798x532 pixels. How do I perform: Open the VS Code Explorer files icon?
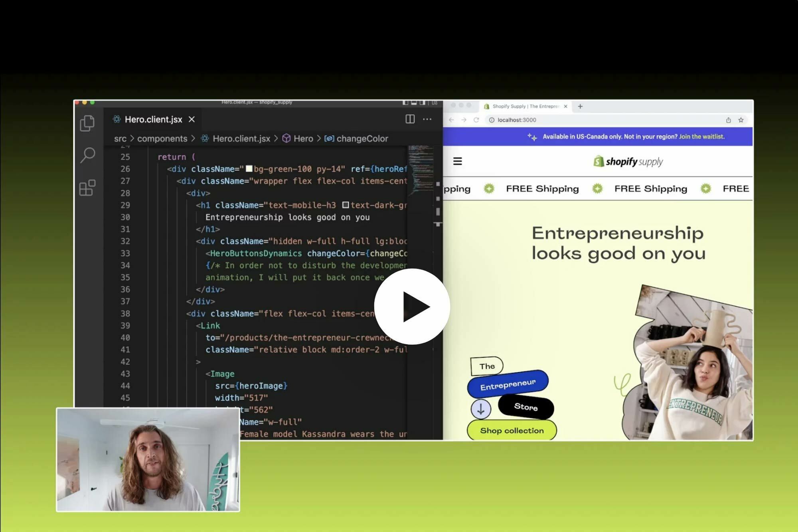(87, 123)
